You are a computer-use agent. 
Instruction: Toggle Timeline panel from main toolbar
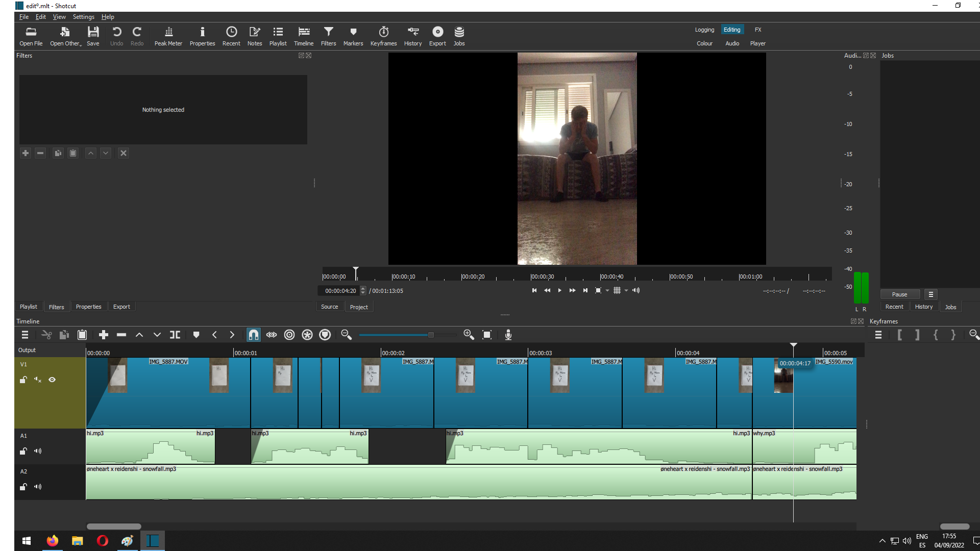tap(304, 36)
